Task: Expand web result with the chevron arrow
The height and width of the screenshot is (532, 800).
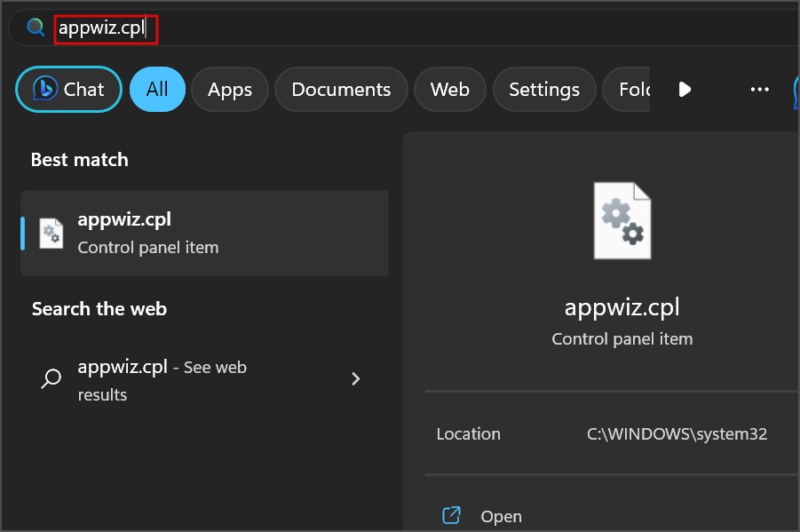Action: [355, 379]
